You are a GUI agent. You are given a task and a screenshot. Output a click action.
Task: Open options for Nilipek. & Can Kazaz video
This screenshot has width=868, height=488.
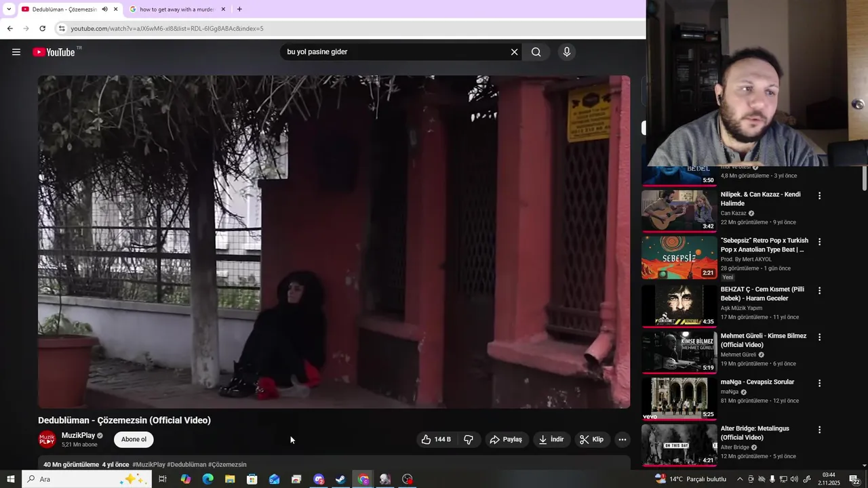coord(819,196)
